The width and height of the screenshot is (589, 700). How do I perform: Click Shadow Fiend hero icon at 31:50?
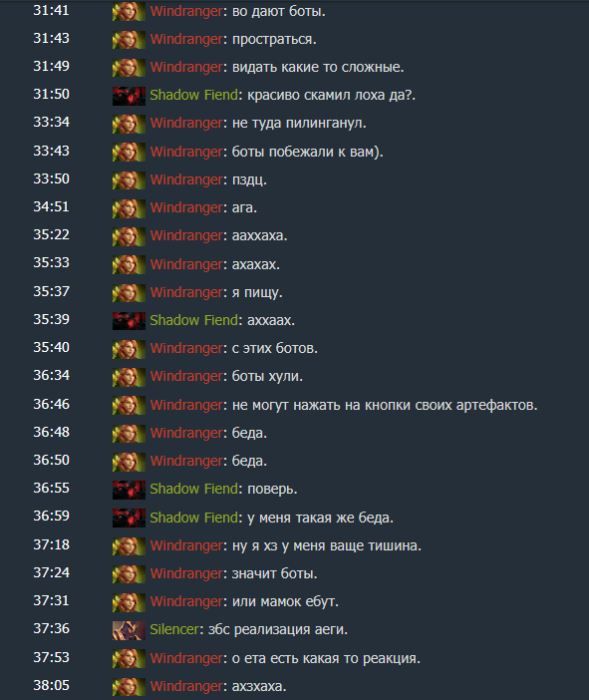point(129,96)
